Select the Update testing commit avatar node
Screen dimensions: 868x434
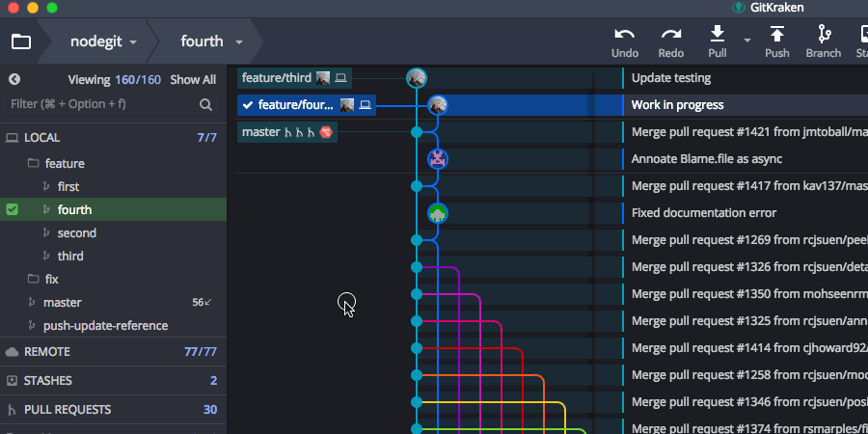coord(417,77)
